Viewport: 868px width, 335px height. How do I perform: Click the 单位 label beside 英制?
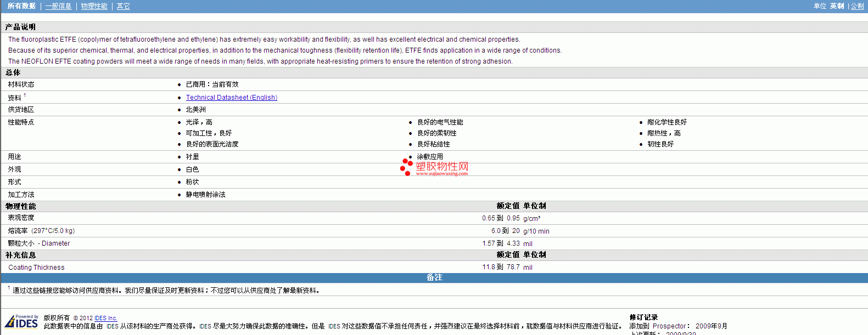pos(820,6)
